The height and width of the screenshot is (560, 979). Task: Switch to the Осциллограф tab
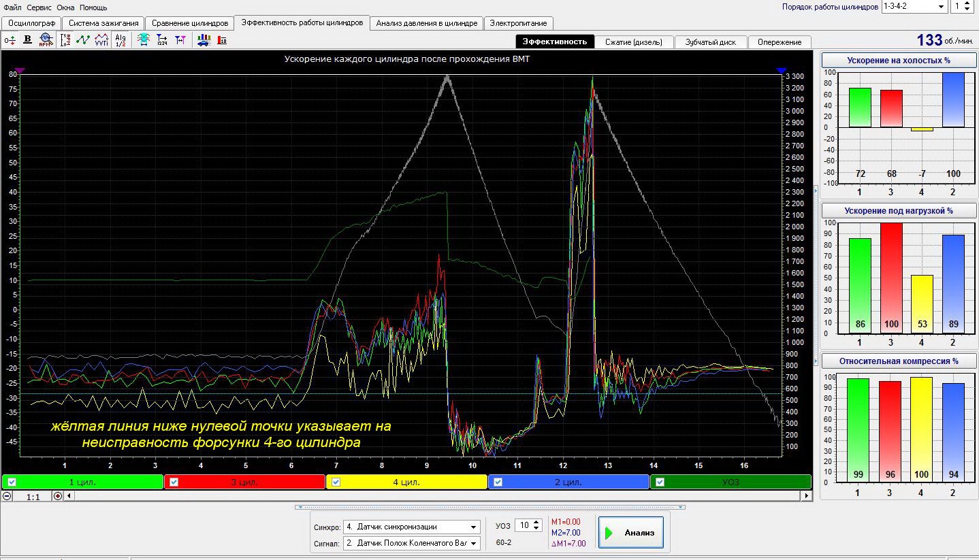click(31, 23)
